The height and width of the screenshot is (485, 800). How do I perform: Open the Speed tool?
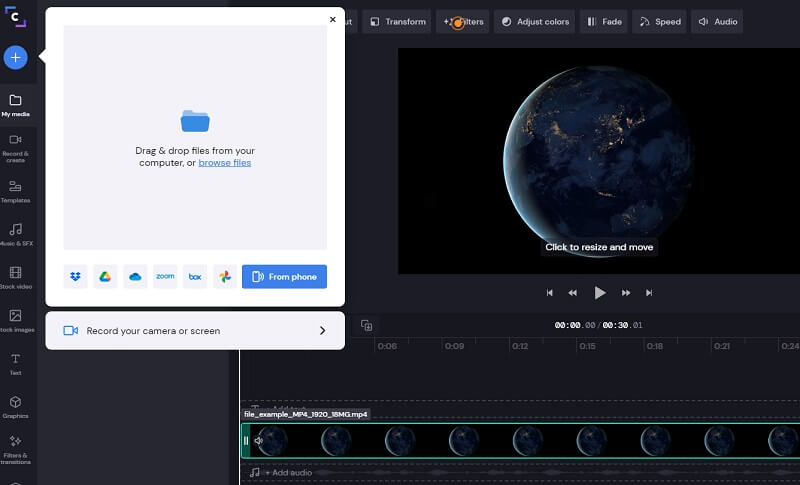(x=660, y=21)
